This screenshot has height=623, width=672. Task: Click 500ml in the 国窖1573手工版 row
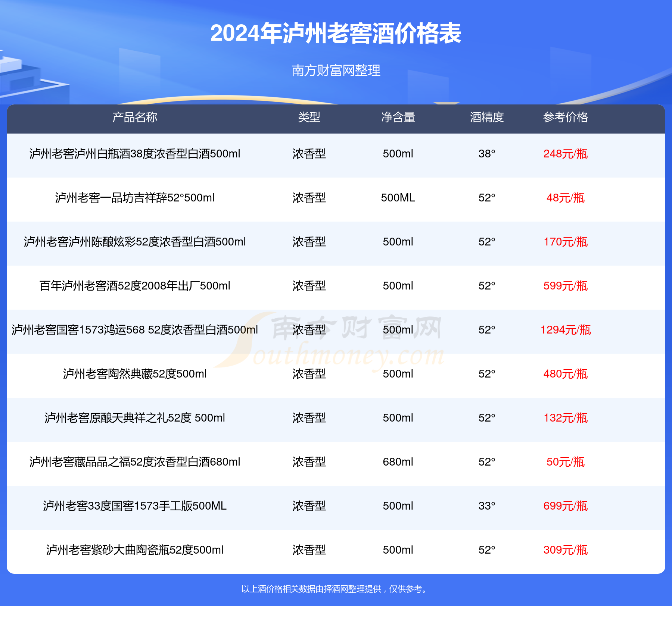(398, 506)
